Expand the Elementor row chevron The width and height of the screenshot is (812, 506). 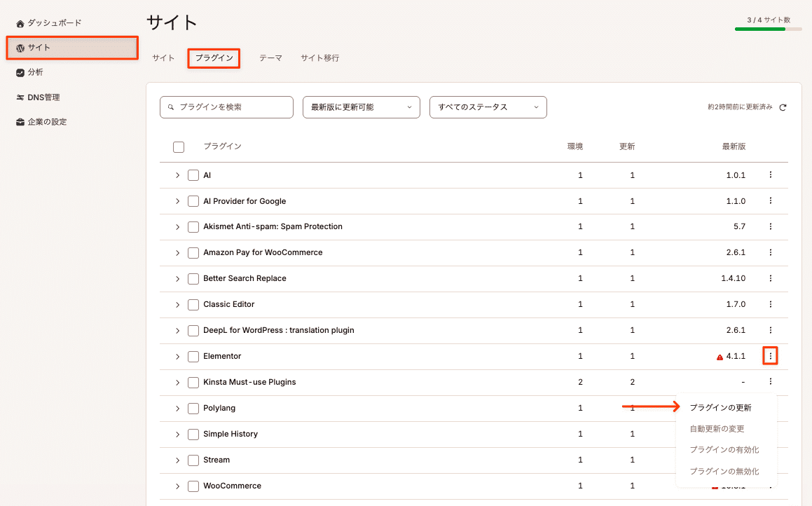[178, 356]
